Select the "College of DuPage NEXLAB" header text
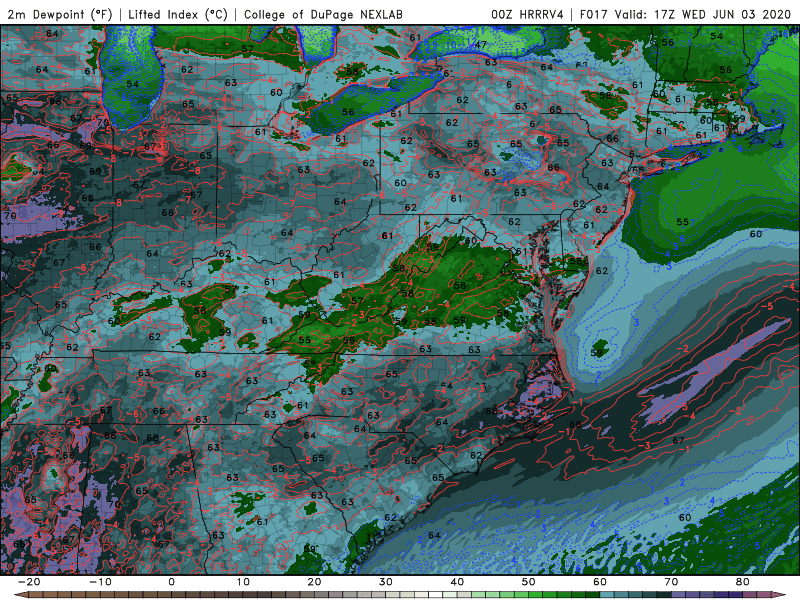 click(x=323, y=14)
